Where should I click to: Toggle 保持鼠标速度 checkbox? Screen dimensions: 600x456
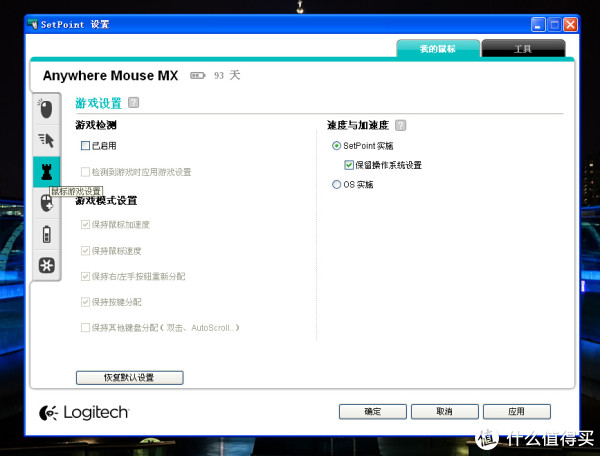[x=85, y=251]
